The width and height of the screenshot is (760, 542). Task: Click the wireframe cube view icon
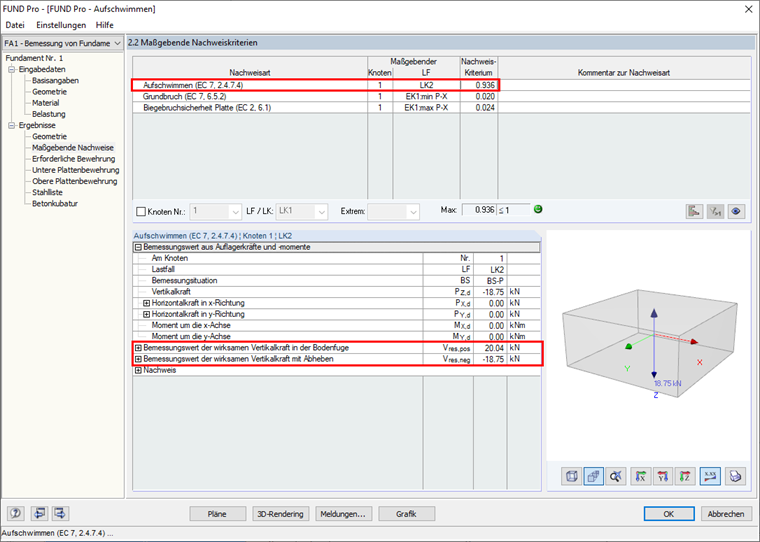coord(571,477)
